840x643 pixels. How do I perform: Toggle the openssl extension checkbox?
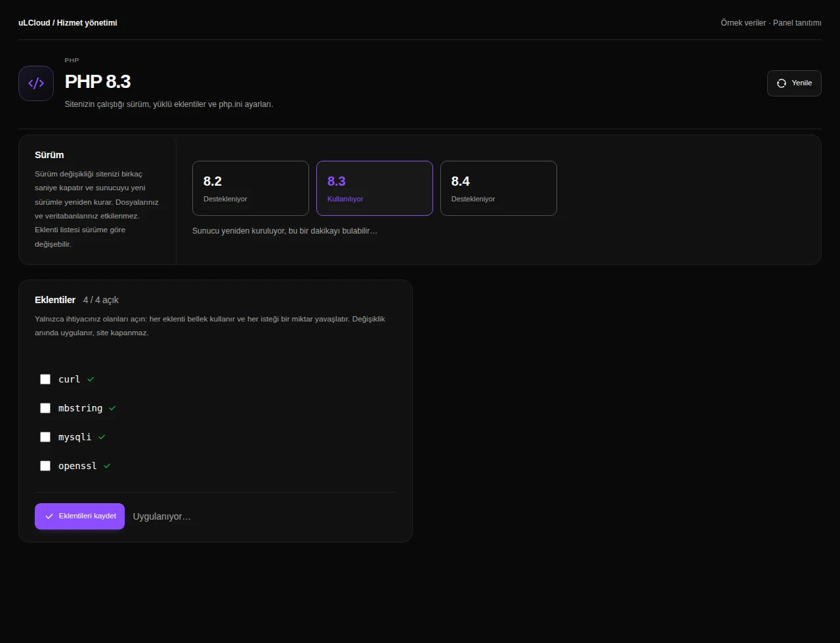pos(45,466)
